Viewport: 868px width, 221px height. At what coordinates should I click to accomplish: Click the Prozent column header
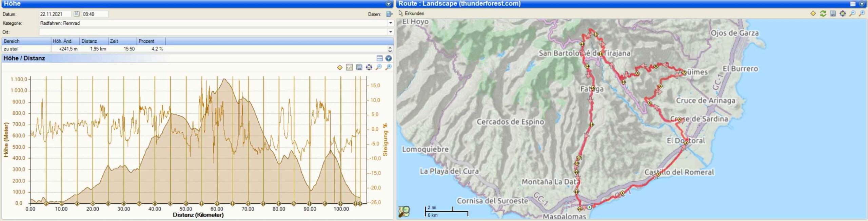(146, 41)
